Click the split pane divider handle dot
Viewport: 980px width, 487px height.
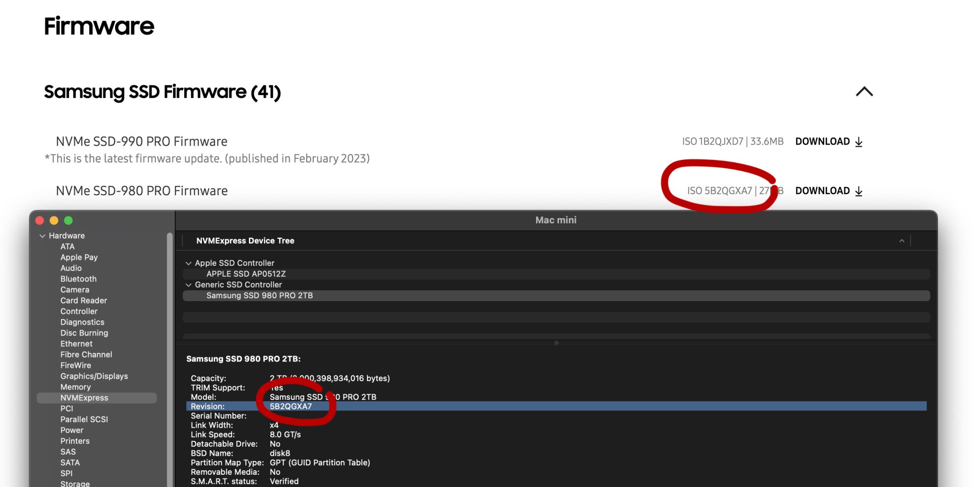pyautogui.click(x=556, y=343)
